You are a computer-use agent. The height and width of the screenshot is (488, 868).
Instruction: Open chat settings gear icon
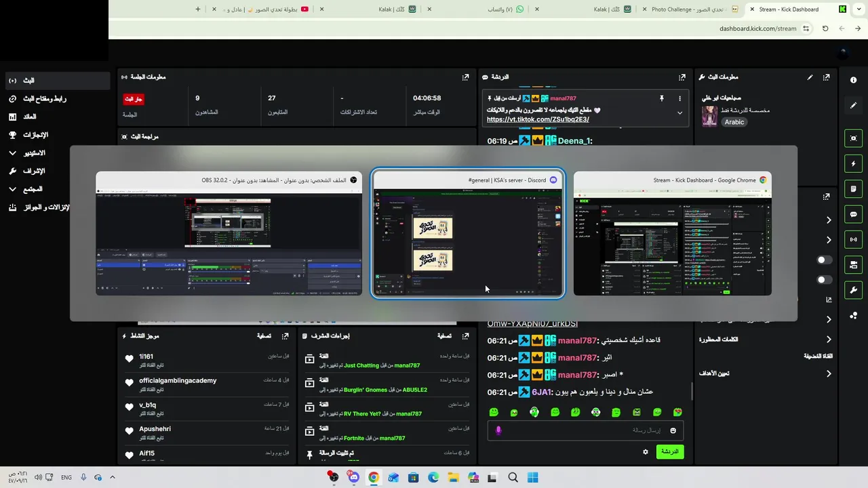(x=645, y=451)
